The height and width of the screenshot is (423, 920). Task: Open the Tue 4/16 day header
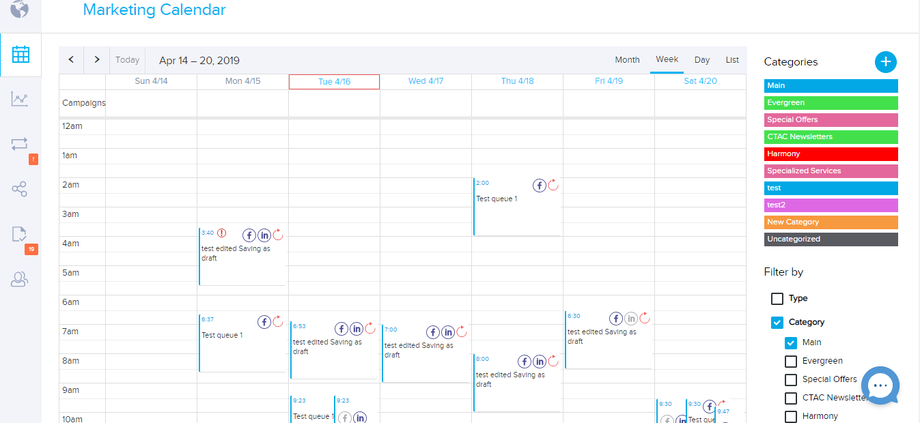coord(334,82)
